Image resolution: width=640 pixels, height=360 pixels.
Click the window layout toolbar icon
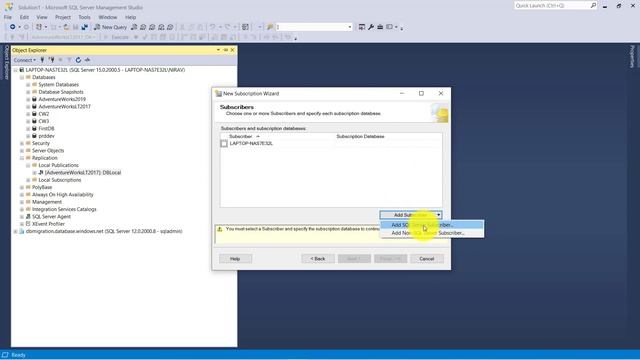(389, 27)
